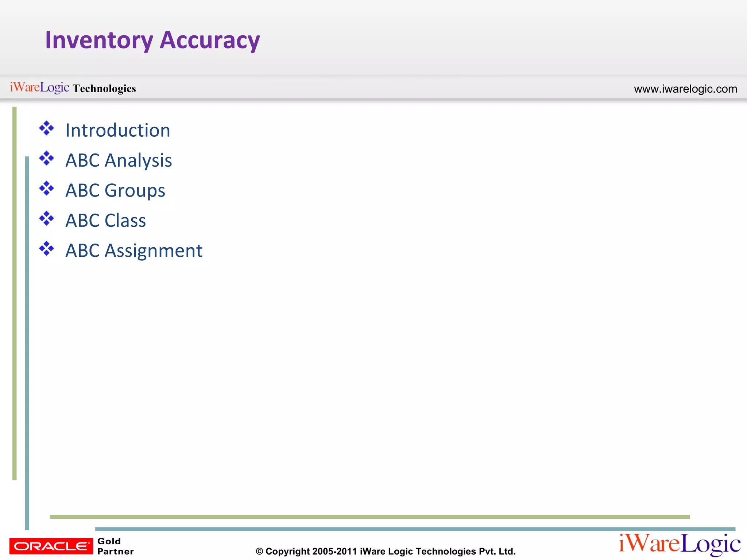Select the ABC Analysis bullet text
The width and height of the screenshot is (747, 560).
pyautogui.click(x=119, y=160)
